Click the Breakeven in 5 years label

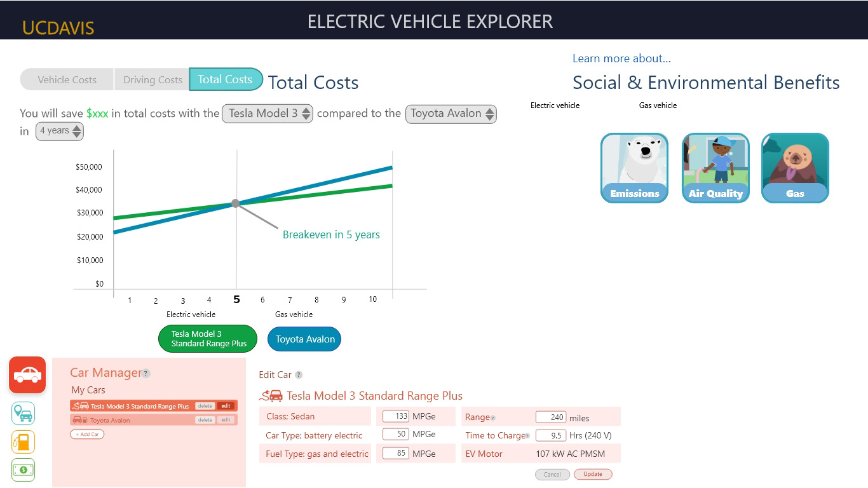(x=331, y=235)
